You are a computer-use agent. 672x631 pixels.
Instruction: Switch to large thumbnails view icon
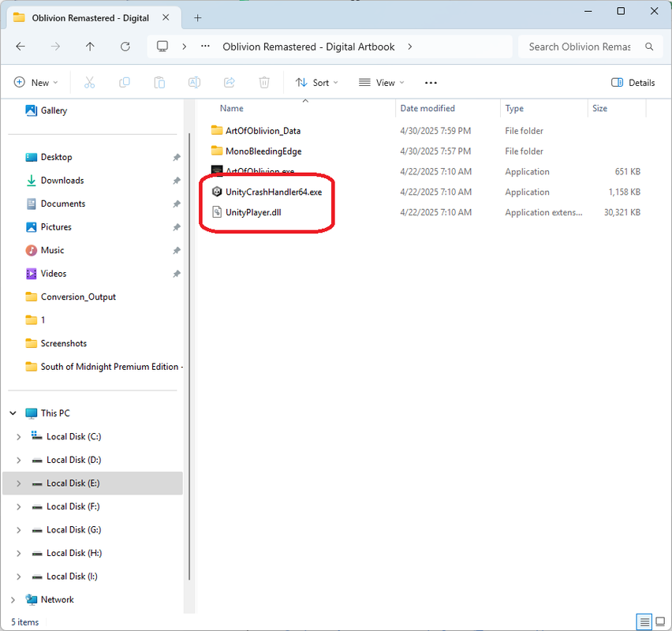click(660, 622)
